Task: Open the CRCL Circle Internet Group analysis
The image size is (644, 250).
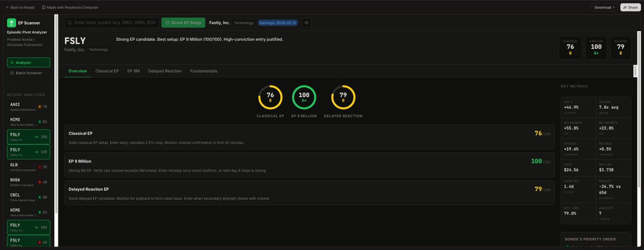Action: (x=29, y=197)
